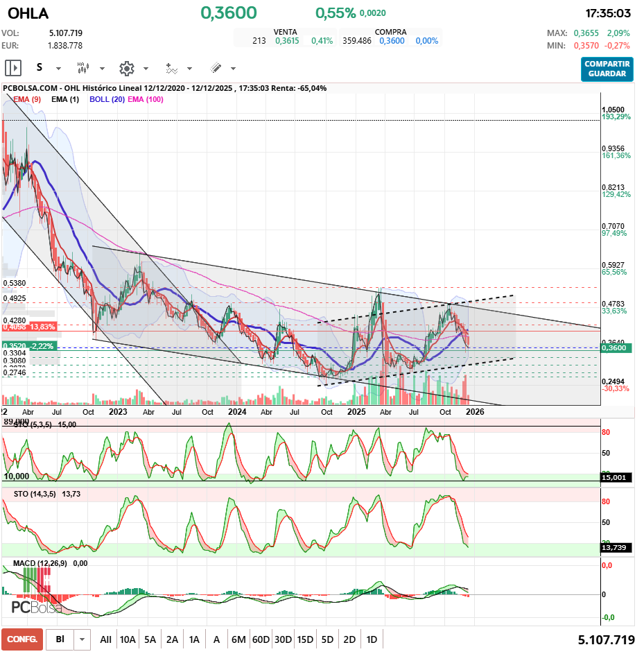
Task: Select the 1A time range
Action: coord(194,639)
